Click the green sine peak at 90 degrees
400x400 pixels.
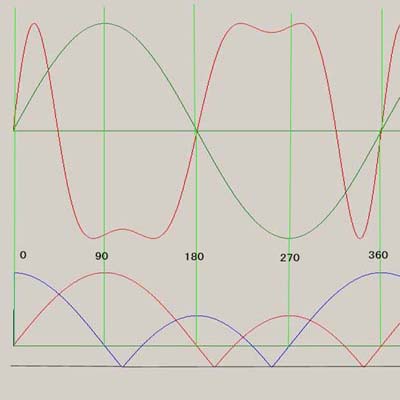tap(105, 23)
